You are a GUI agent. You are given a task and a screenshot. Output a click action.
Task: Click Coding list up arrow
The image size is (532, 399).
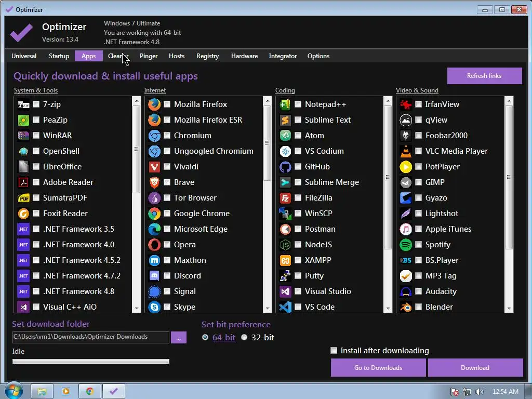pyautogui.click(x=388, y=101)
